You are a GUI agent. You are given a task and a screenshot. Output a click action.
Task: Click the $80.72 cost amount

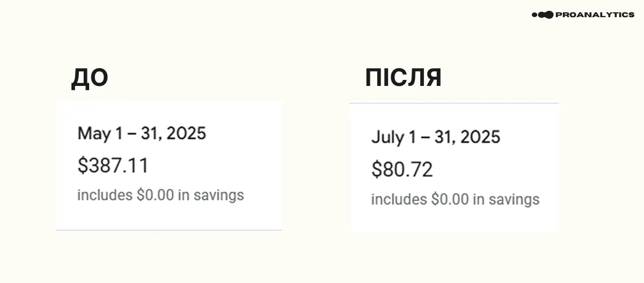pos(402,170)
